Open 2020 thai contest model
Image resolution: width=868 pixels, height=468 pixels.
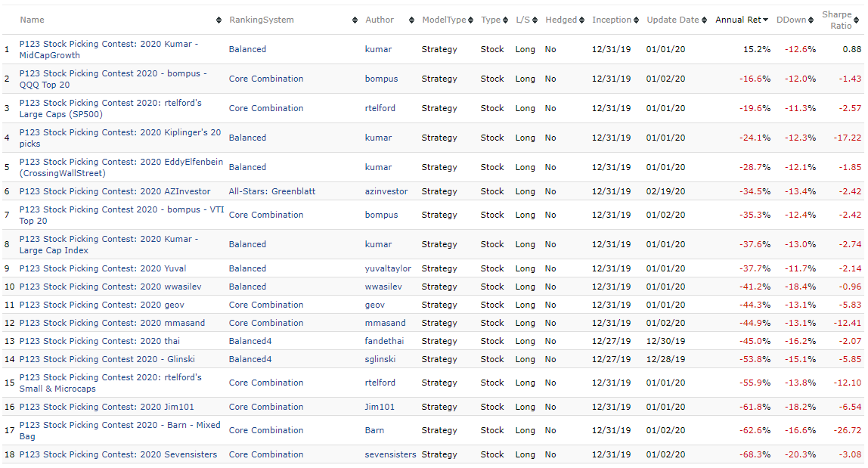pos(100,341)
